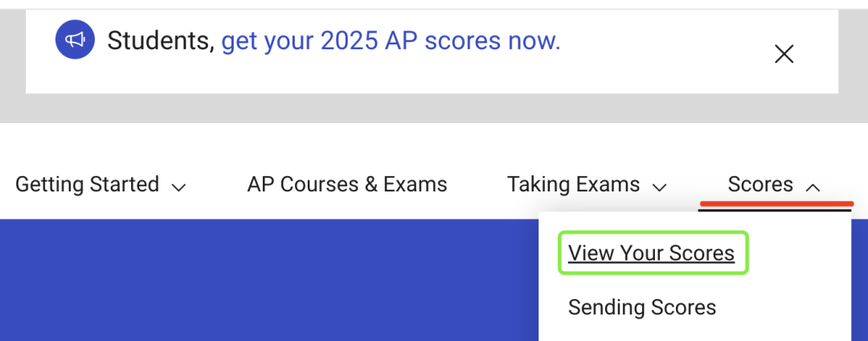Image resolution: width=868 pixels, height=341 pixels.
Task: Choose Sending Scores in the Scores menu
Action: [x=641, y=306]
